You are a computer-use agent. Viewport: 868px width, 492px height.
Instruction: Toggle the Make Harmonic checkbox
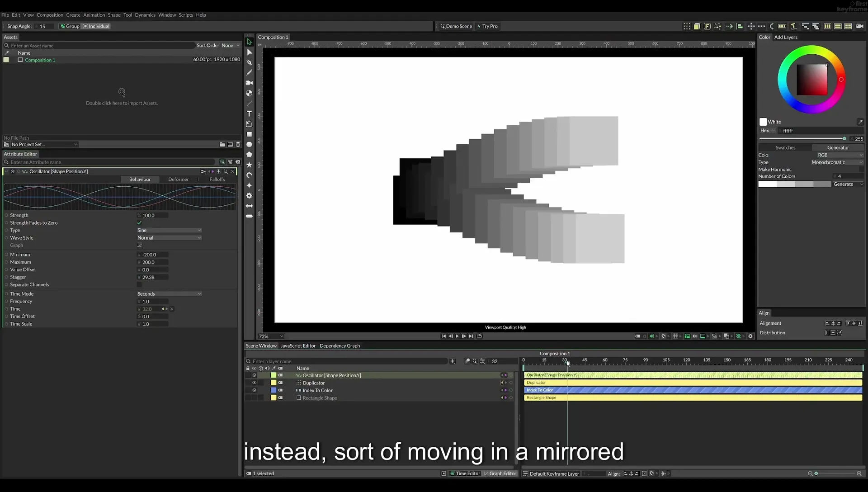(861, 169)
